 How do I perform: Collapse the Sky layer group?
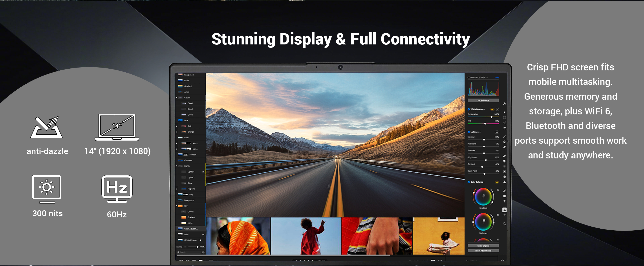[x=177, y=206]
